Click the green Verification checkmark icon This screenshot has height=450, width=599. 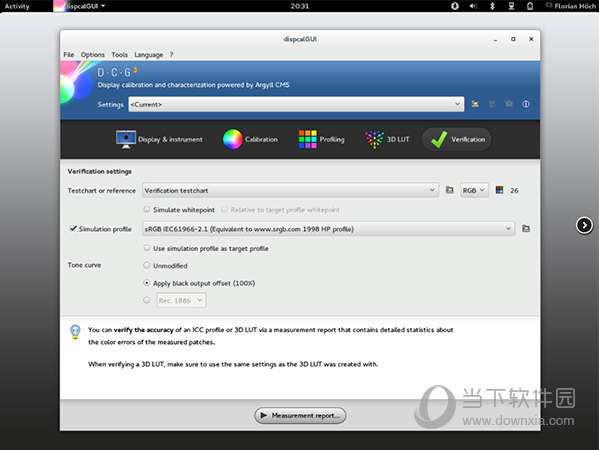coord(439,139)
